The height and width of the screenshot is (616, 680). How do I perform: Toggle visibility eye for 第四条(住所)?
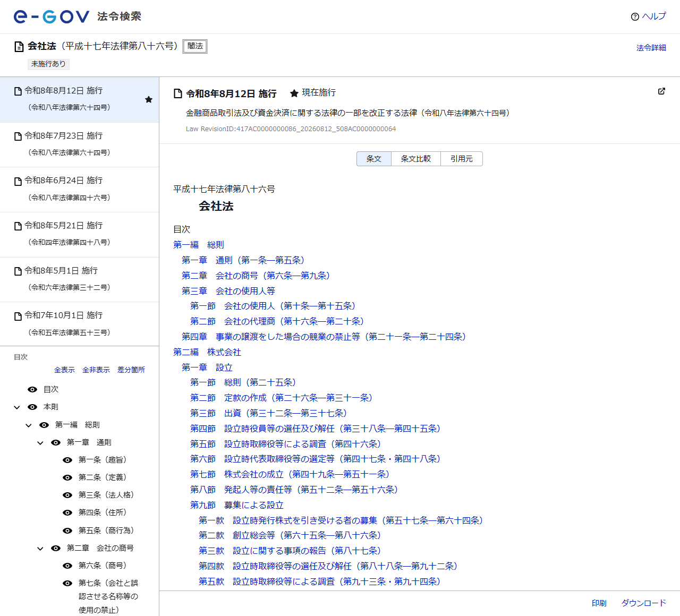pos(67,512)
